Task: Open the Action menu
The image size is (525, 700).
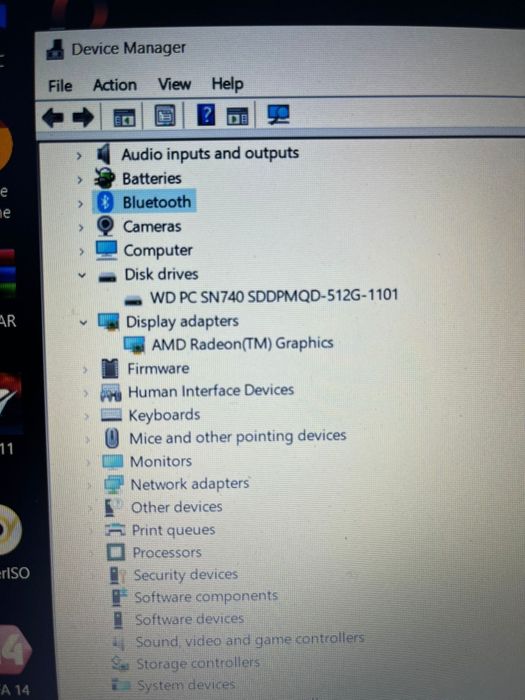Action: pos(115,85)
